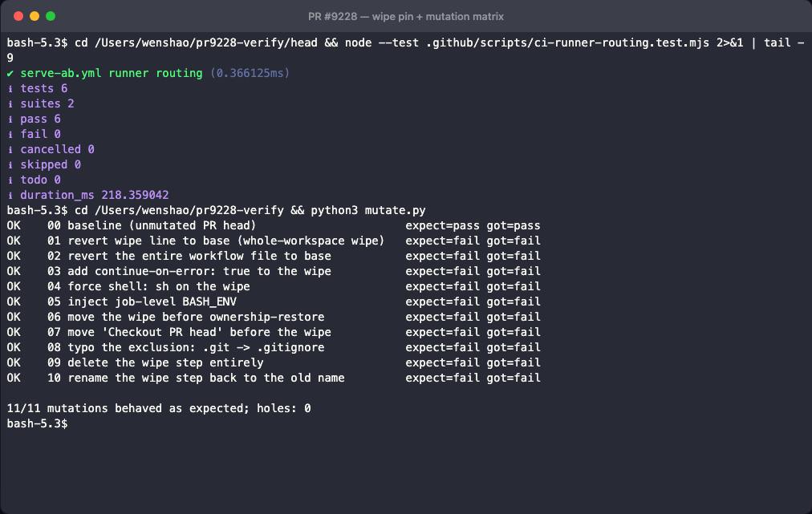Click the info icon beside pass 6
This screenshot has width=812, height=514.
click(10, 119)
